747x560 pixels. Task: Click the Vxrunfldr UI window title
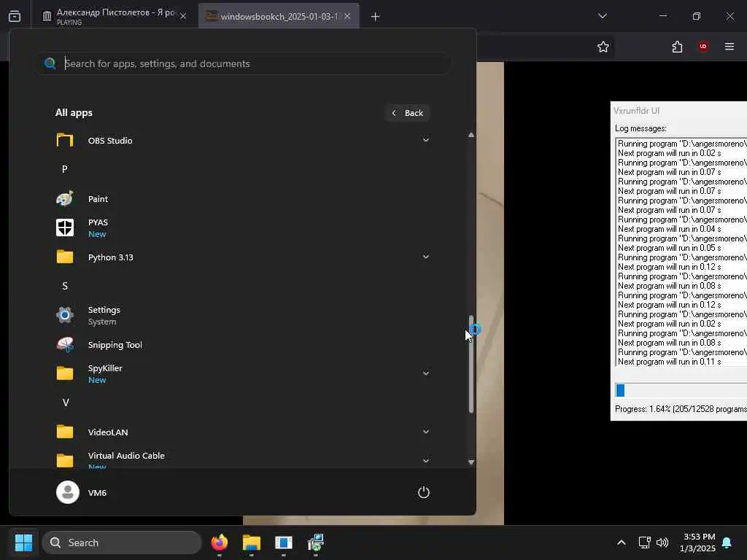(636, 111)
